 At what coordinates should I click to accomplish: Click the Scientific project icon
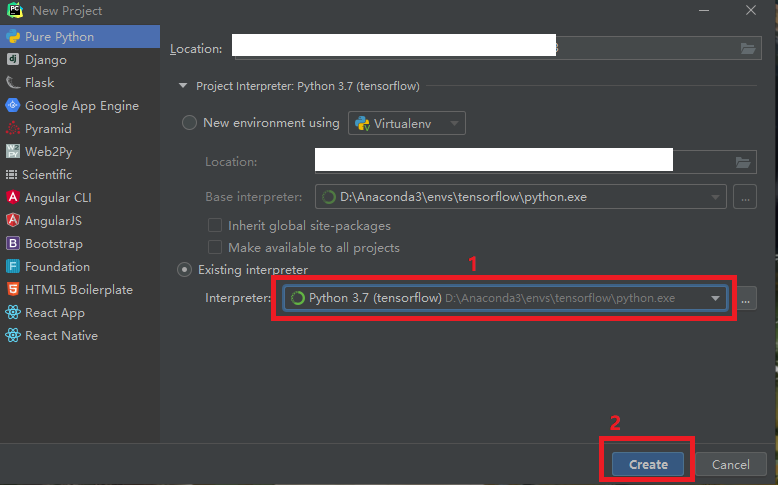[x=11, y=174]
